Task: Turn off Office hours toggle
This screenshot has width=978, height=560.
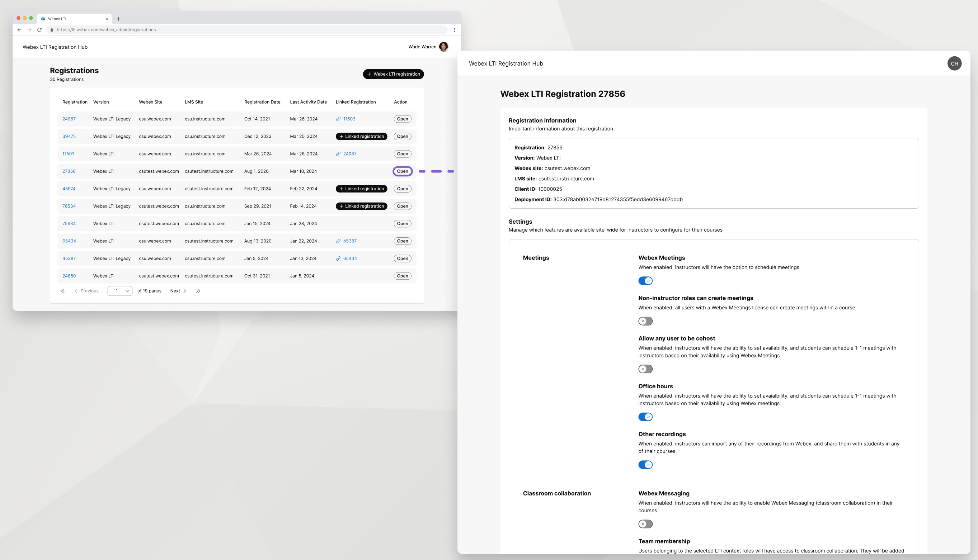Action: (x=645, y=417)
